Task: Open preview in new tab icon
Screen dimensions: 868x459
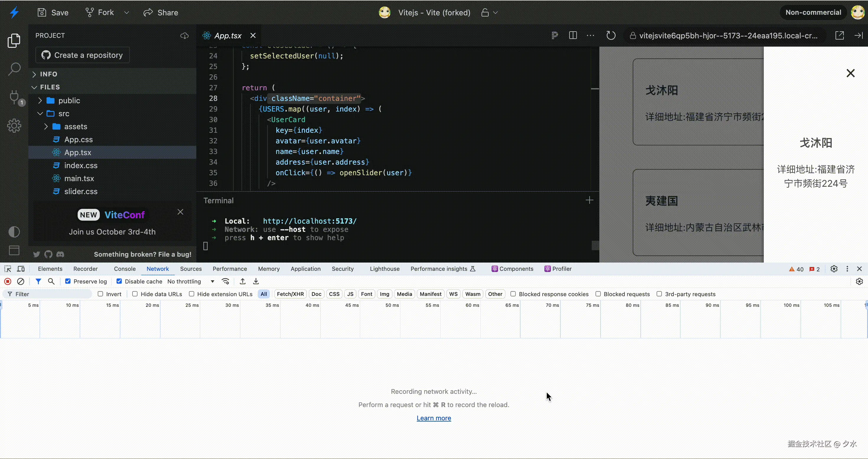Action: click(839, 35)
